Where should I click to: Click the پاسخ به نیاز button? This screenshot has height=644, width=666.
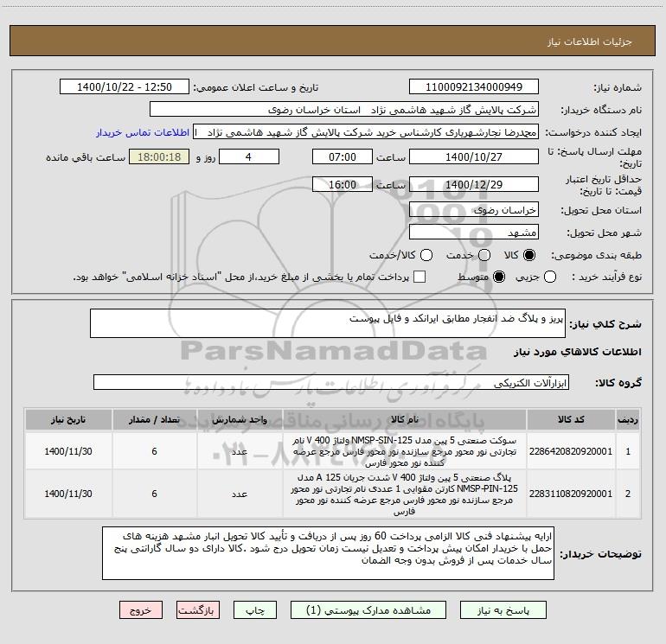[503, 610]
